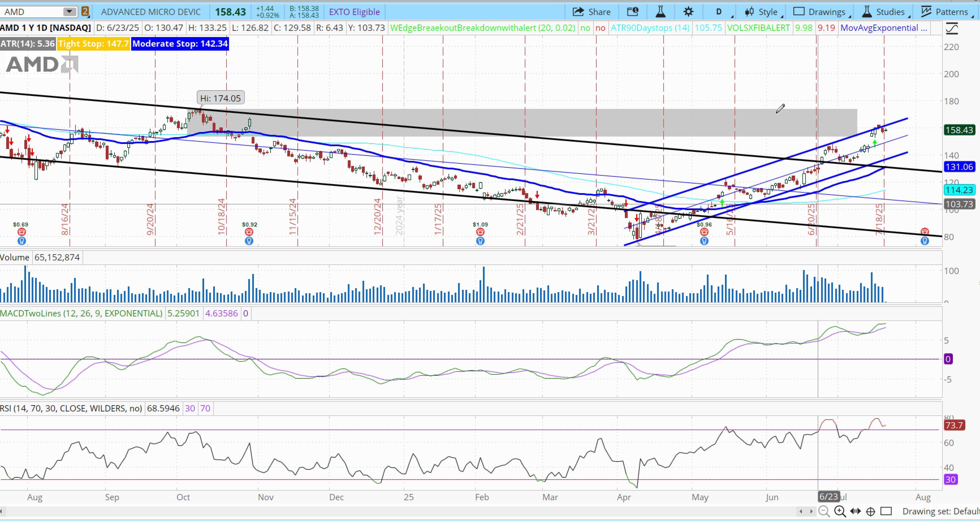Viewport: 980px width, 522px height.
Task: Click the price axis scale icon
Action: click(952, 28)
